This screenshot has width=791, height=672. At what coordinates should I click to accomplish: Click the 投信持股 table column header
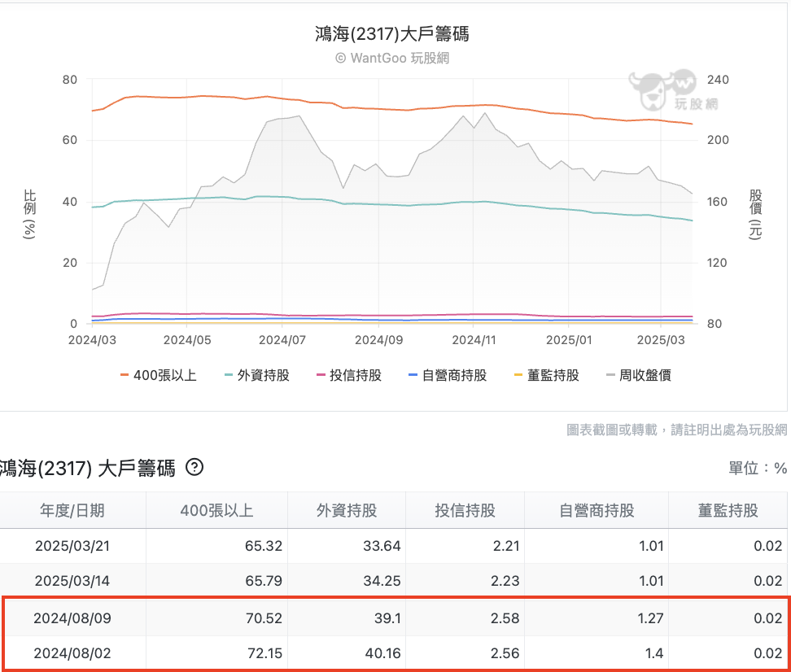pos(465,511)
